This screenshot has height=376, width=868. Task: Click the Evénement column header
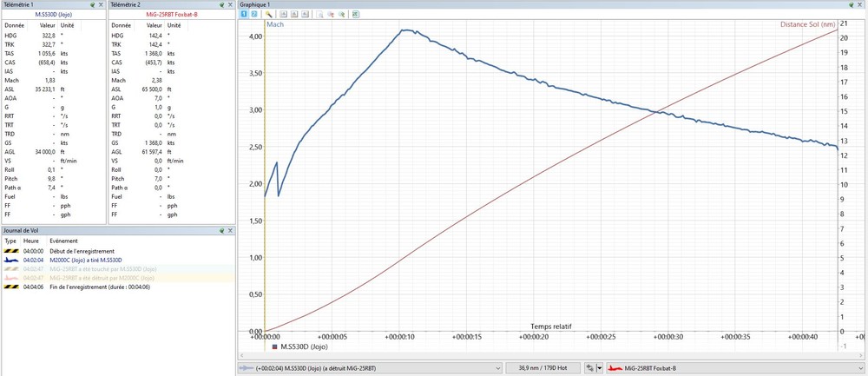[x=63, y=241]
